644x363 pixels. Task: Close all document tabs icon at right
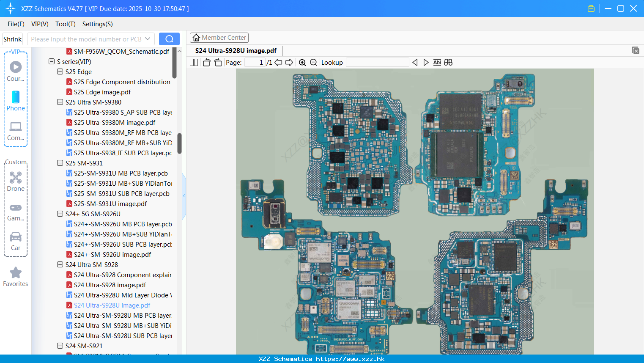pyautogui.click(x=636, y=50)
